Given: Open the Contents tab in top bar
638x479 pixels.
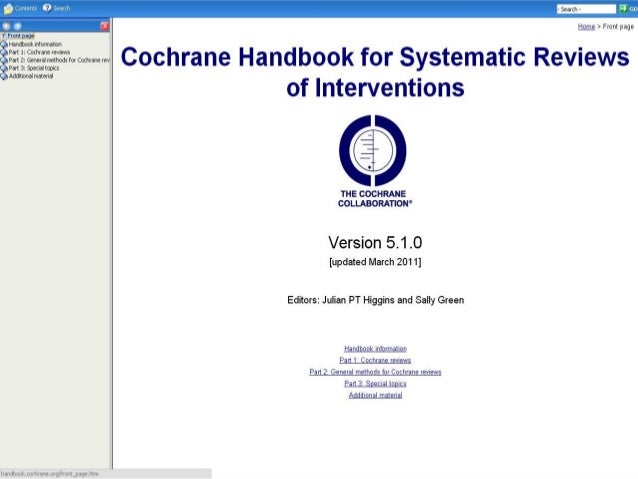Looking at the screenshot, I should (20, 8).
